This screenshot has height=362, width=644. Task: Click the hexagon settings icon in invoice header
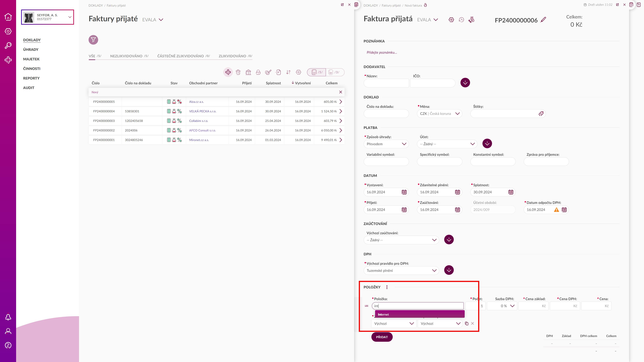[x=451, y=20]
